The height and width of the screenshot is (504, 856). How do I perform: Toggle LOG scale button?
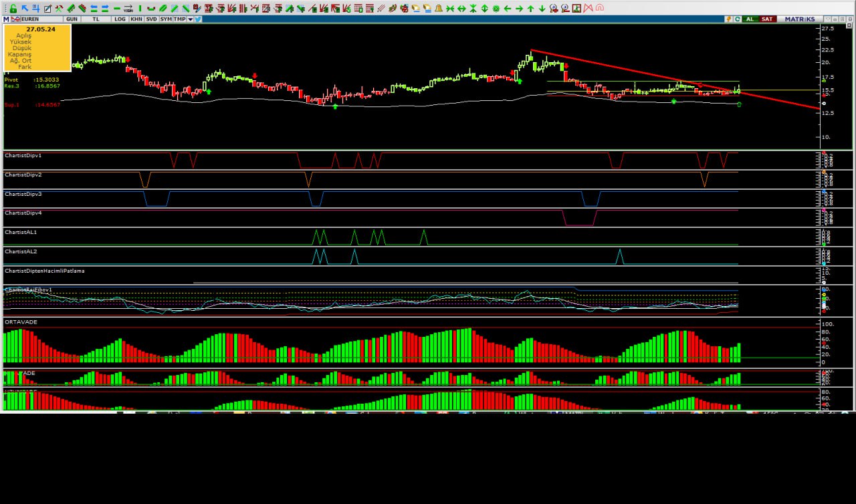coord(120,19)
